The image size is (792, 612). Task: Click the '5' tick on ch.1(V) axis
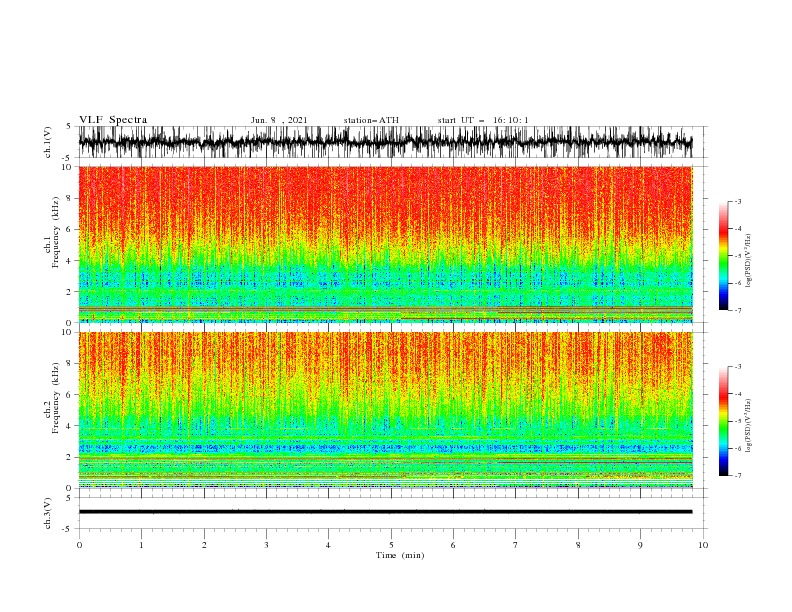69,126
